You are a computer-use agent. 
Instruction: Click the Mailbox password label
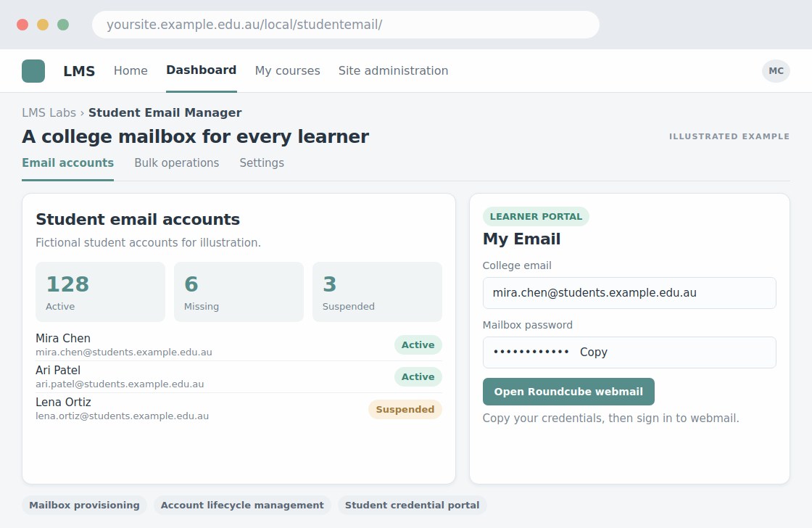point(528,325)
